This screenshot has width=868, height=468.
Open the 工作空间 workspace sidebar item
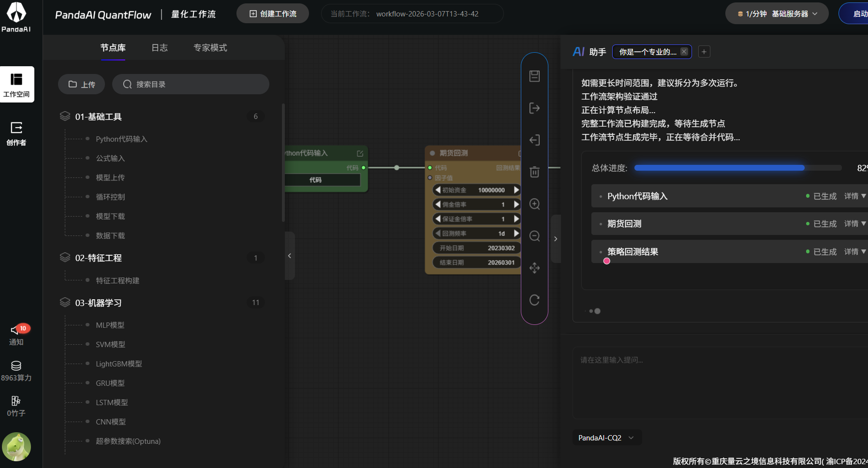pos(17,84)
